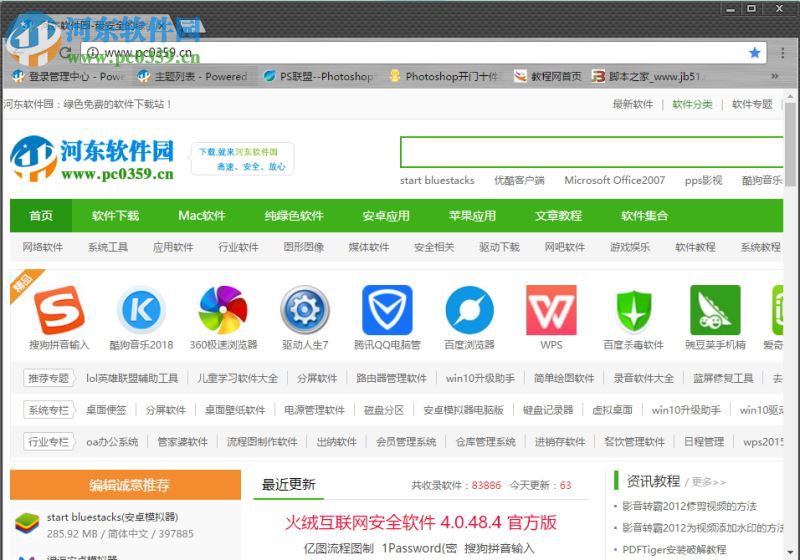
Task: Select the 纯绿色软件 navigation tab
Action: point(294,216)
